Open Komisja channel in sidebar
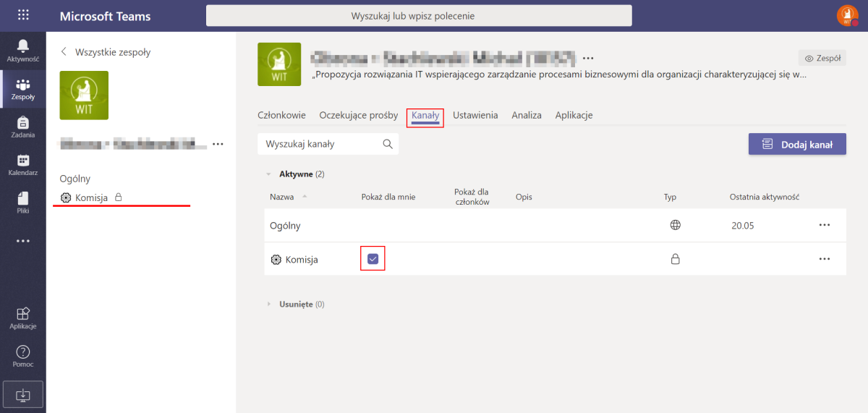868x413 pixels. [x=92, y=197]
